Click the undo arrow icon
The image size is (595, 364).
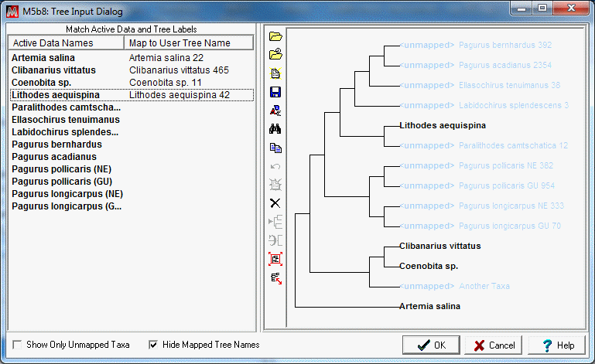[275, 166]
